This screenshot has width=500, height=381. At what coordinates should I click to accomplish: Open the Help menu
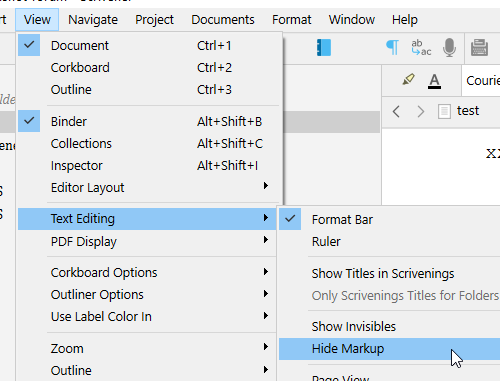(x=405, y=20)
